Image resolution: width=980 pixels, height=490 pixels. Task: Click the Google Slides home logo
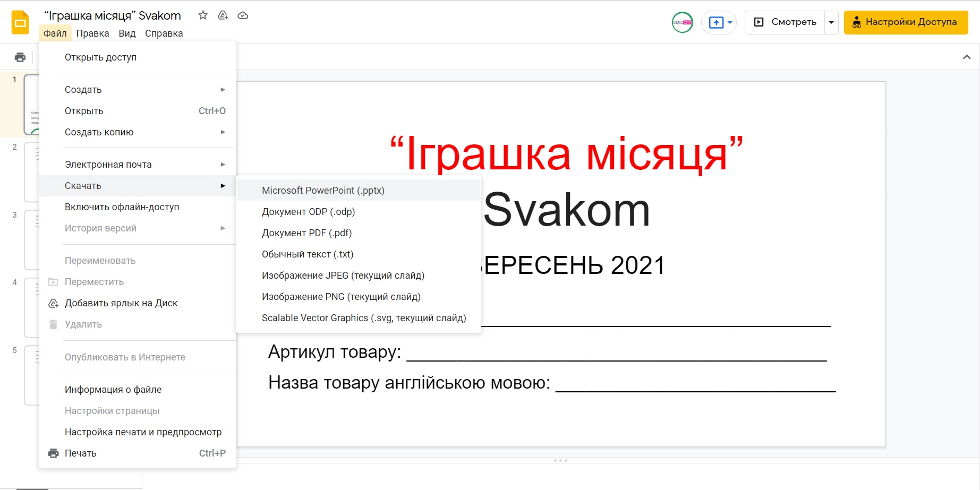pyautogui.click(x=20, y=22)
